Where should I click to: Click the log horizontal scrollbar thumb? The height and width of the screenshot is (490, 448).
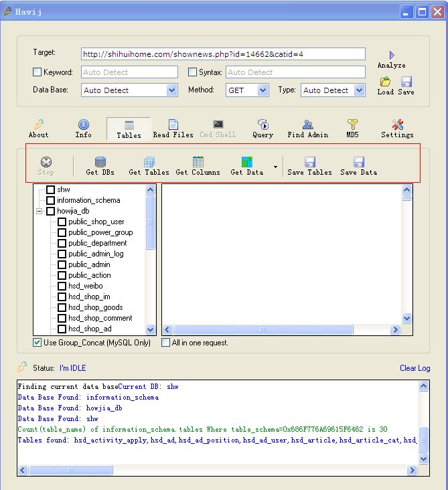tap(71, 470)
